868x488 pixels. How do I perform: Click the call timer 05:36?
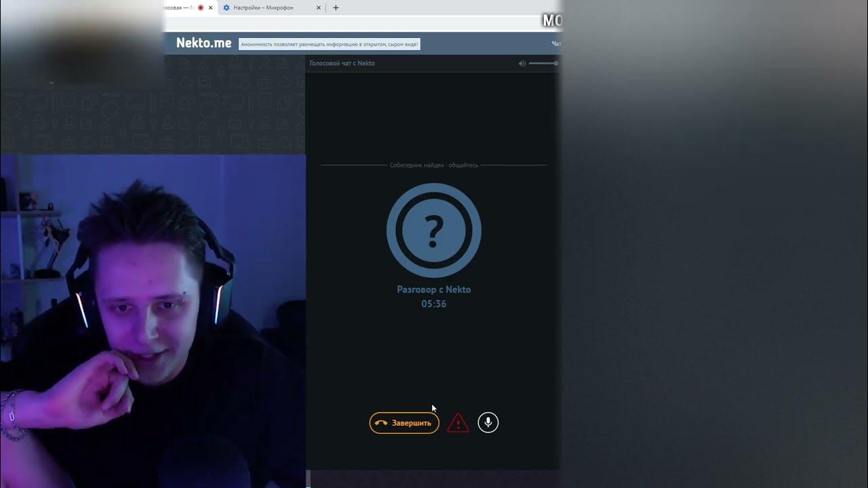tap(434, 304)
